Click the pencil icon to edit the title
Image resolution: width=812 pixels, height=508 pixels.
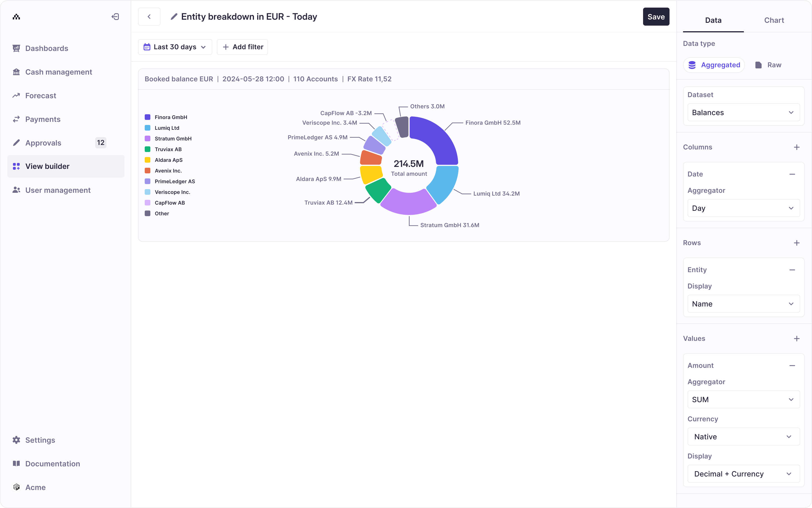(x=174, y=16)
